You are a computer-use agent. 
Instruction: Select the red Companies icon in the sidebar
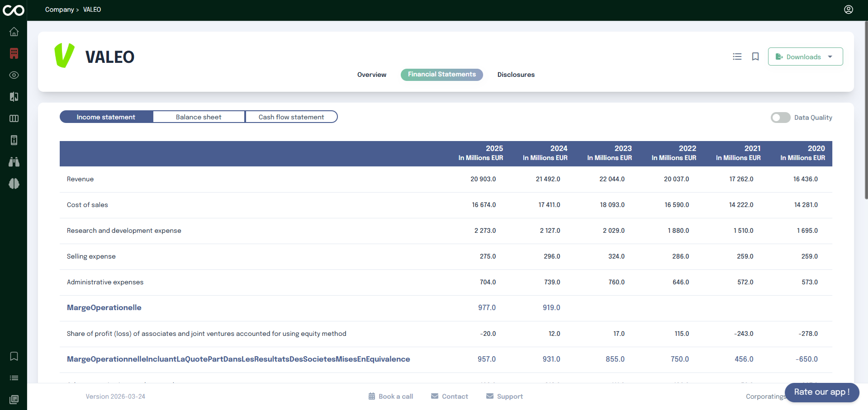pos(14,53)
